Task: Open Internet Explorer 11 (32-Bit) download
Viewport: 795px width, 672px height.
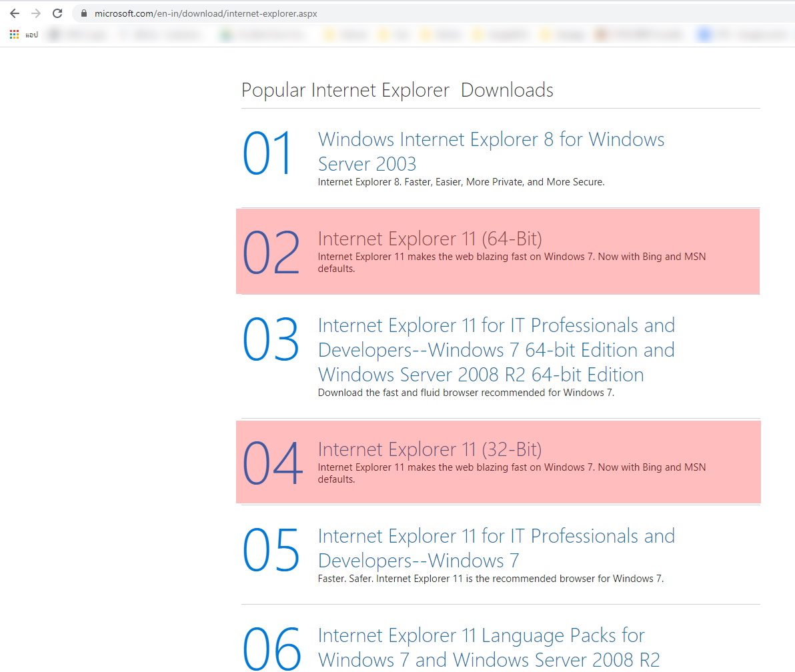Action: pos(430,449)
